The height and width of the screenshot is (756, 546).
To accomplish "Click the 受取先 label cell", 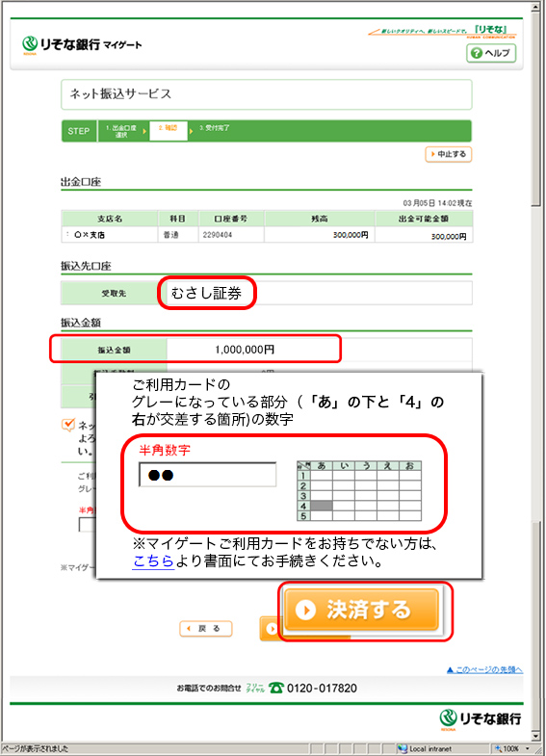I will click(114, 293).
